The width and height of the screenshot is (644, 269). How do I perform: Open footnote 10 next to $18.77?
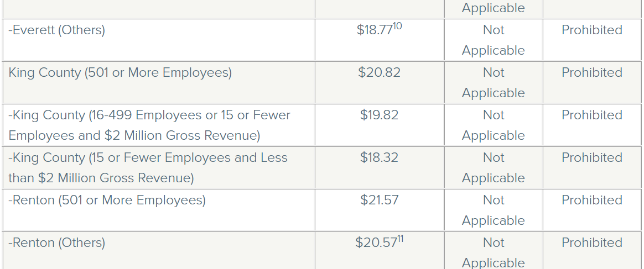(x=397, y=26)
